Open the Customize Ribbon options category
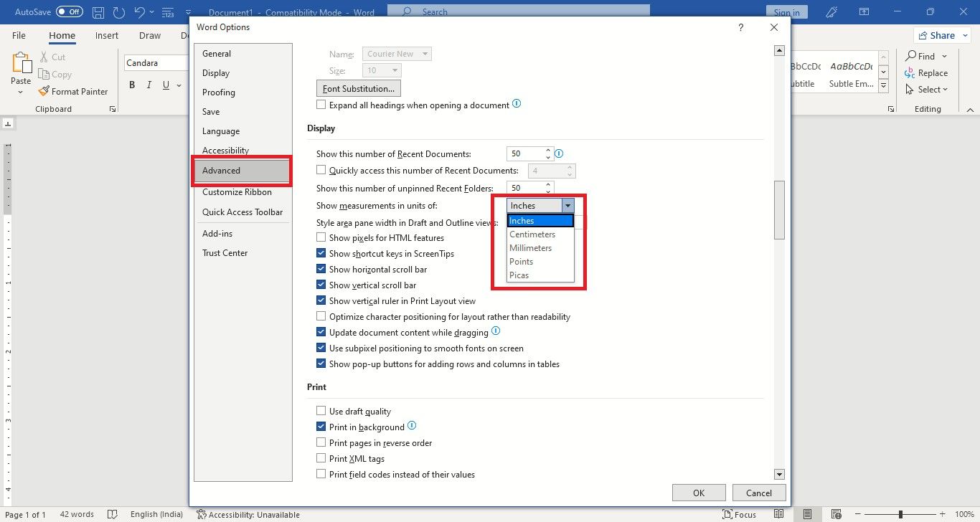Screen dimensions: 980x522 (242, 192)
